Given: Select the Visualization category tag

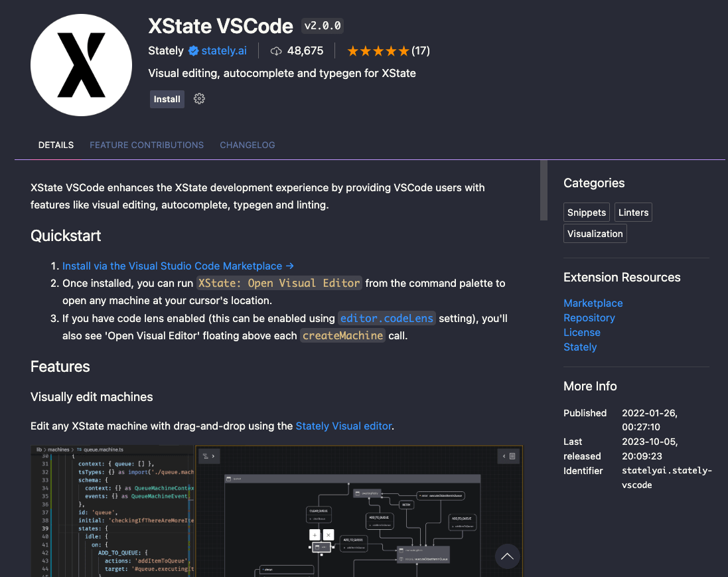Looking at the screenshot, I should (595, 234).
